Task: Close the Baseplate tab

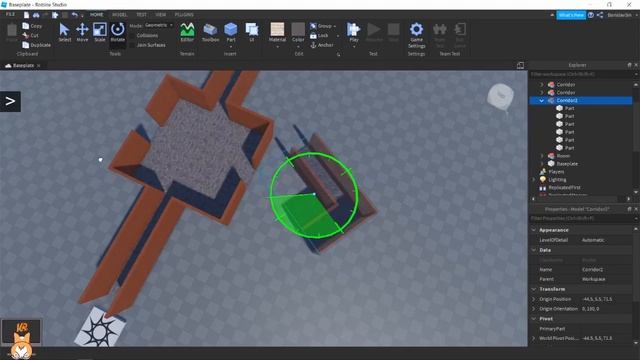Action: [x=39, y=65]
